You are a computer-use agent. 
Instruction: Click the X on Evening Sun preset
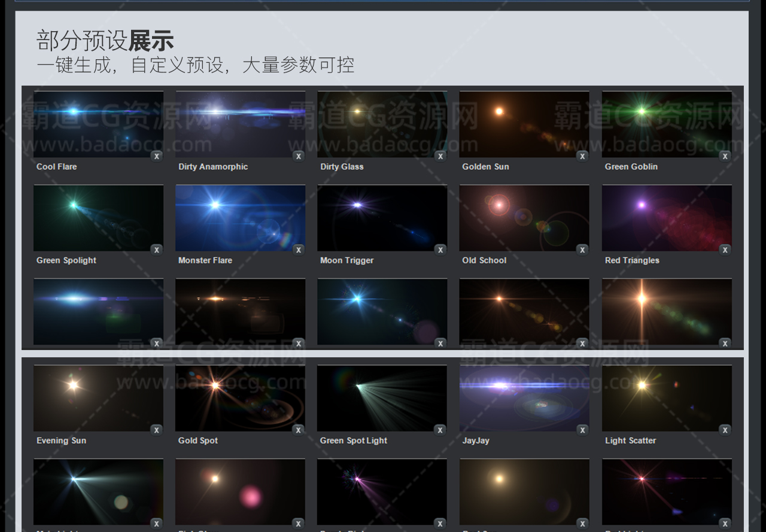157,430
